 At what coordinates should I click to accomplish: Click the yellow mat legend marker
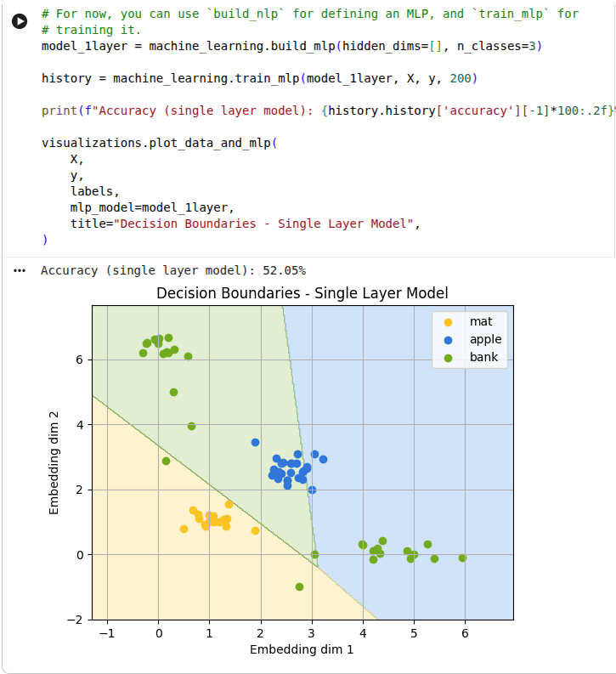(x=449, y=321)
